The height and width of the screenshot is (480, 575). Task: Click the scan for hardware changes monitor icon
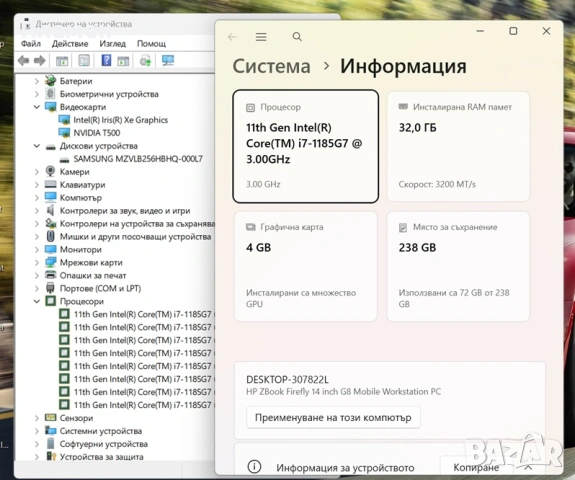click(168, 61)
